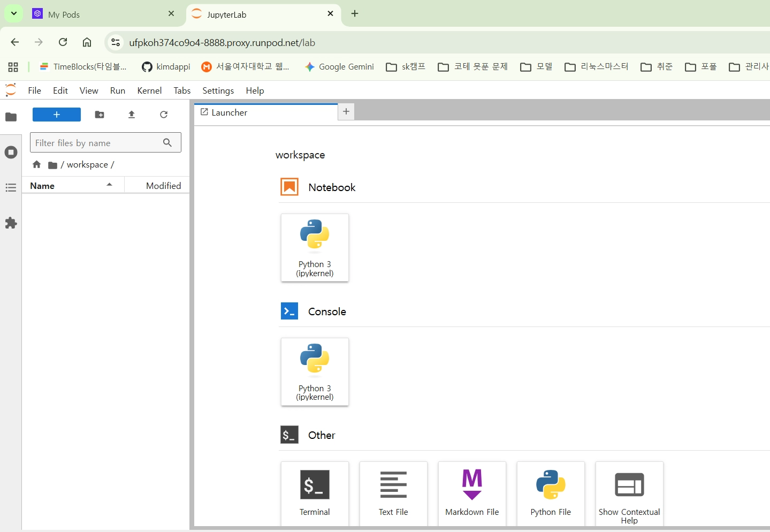Open the browser home page
This screenshot has height=532, width=770.
click(x=87, y=42)
